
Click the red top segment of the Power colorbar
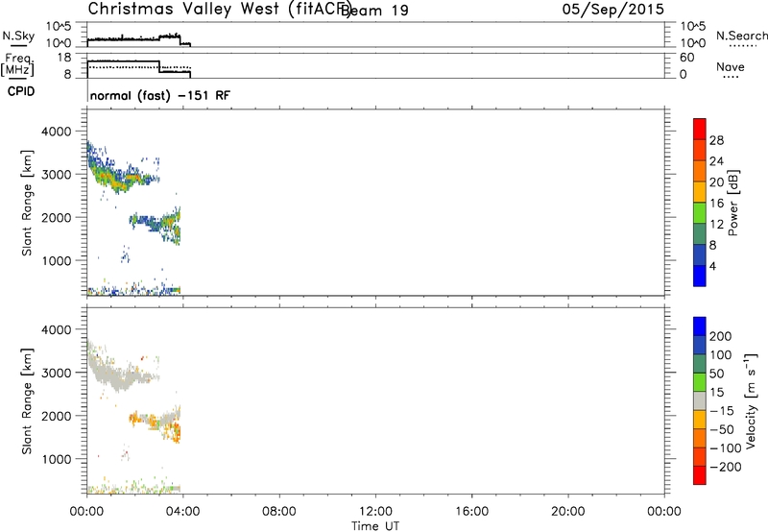point(700,129)
